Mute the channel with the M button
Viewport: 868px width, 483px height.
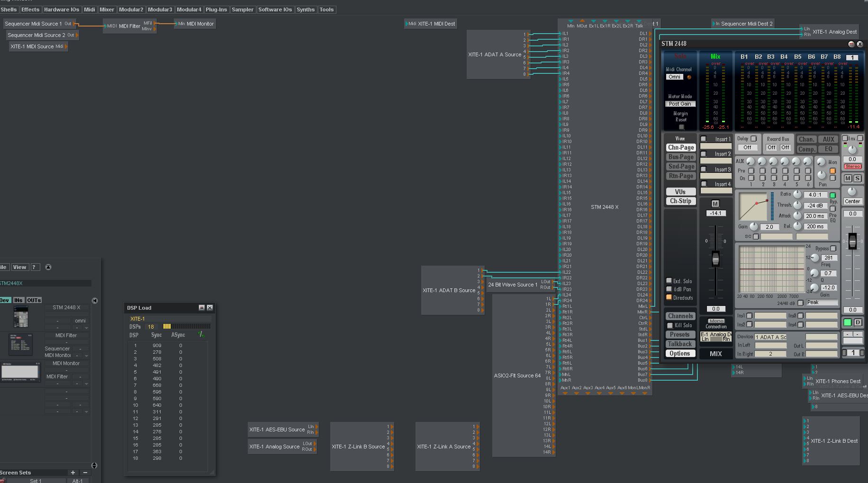pyautogui.click(x=848, y=179)
